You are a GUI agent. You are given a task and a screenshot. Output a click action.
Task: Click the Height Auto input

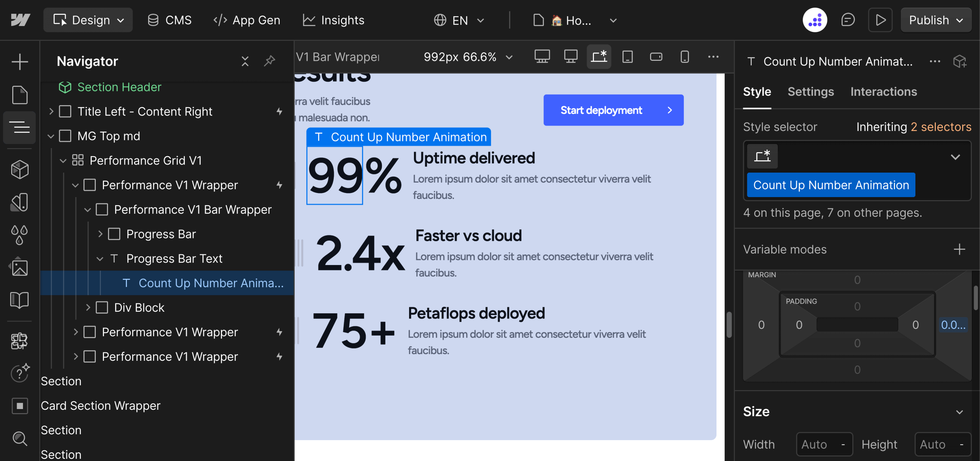point(943,444)
